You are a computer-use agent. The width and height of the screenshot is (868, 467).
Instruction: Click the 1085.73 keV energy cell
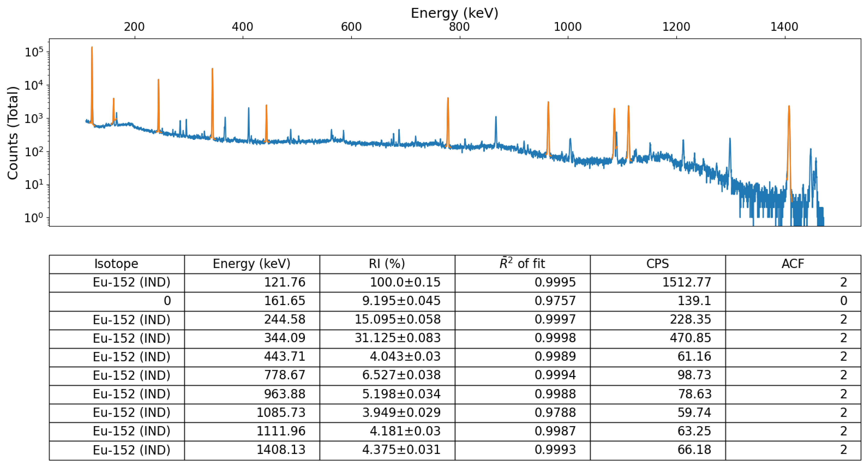click(281, 412)
